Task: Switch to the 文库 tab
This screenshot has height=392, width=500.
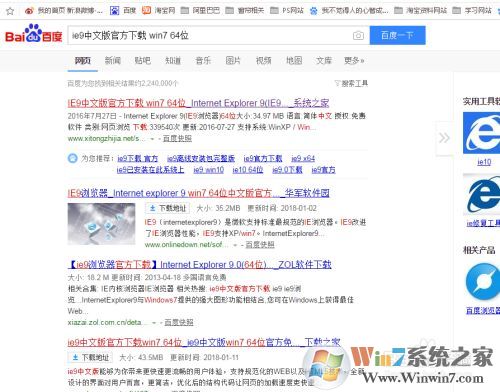Action: 324,61
